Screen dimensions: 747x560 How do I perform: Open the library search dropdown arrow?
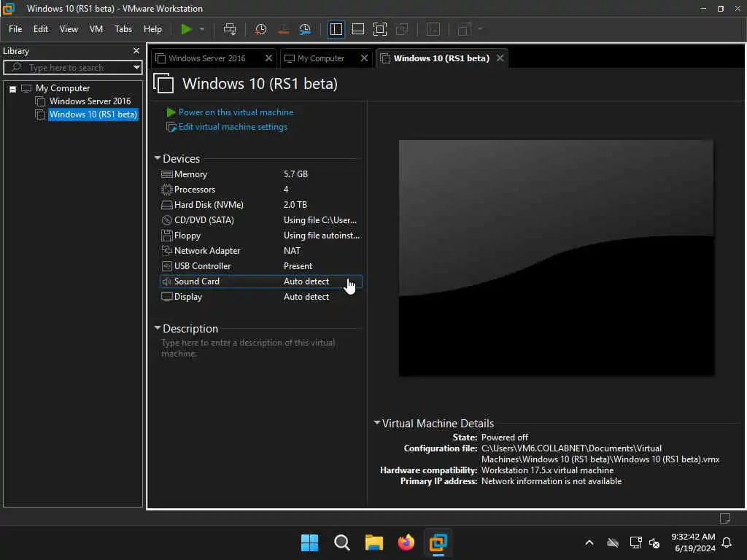[136, 67]
